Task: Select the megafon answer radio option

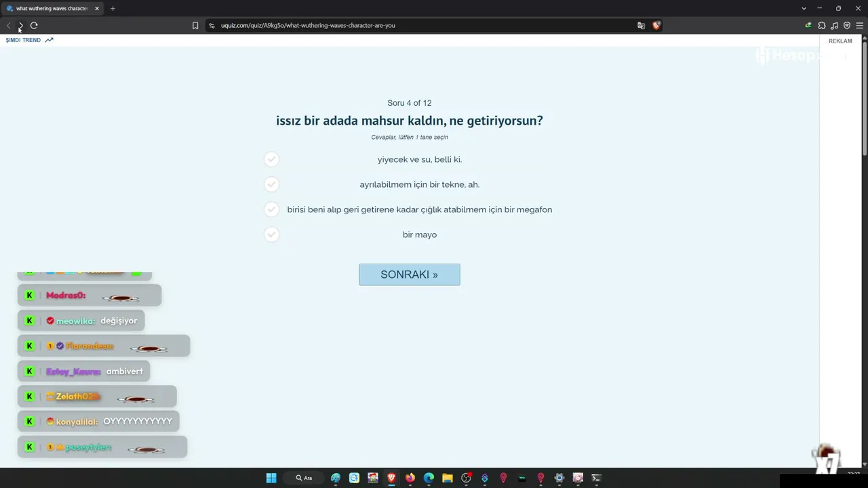Action: [271, 209]
